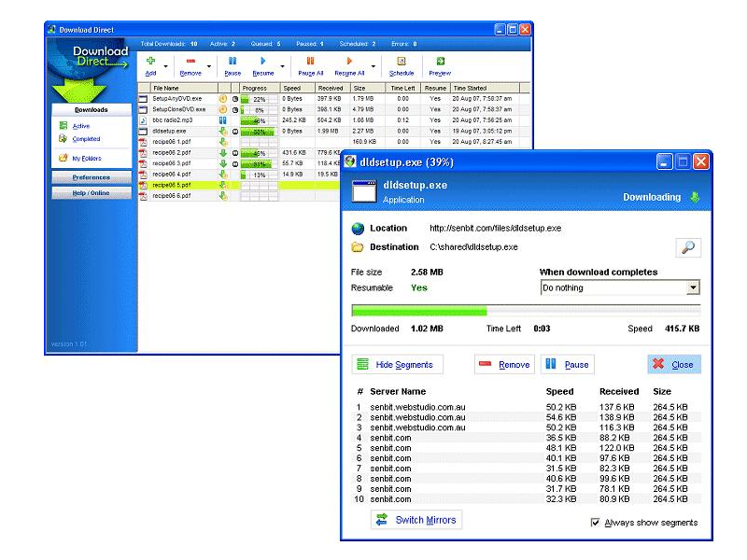
Task: Uncheck Always show segments checkbox
Action: [596, 523]
